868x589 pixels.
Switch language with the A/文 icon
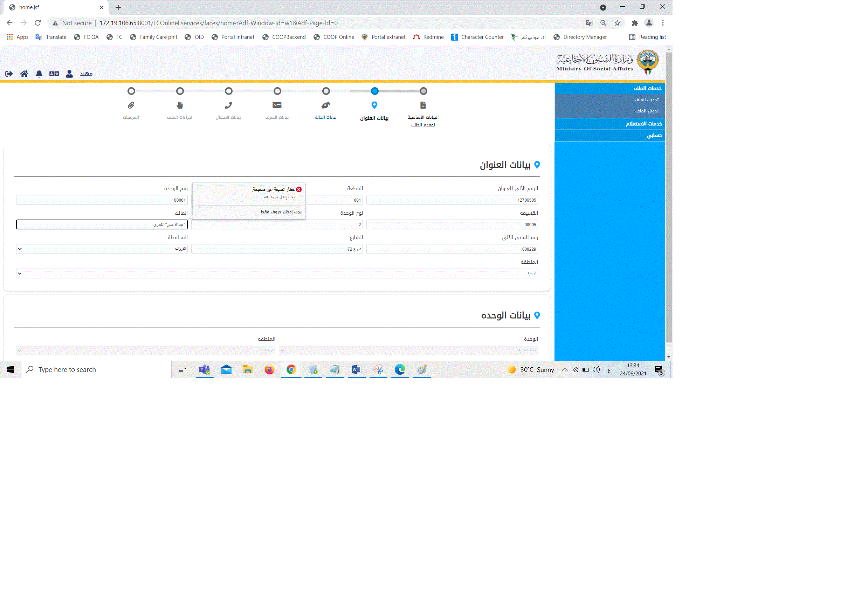[x=54, y=74]
